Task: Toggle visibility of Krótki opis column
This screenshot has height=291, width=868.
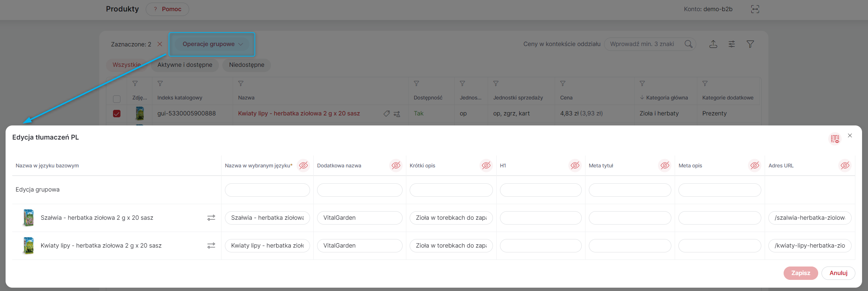Action: [x=486, y=165]
